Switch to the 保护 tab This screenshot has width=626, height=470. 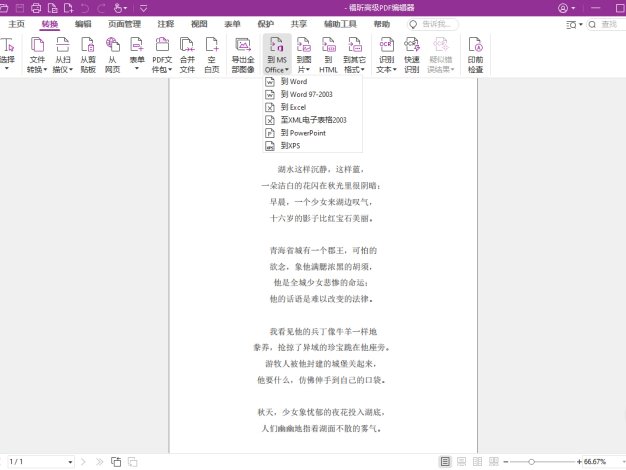coord(265,24)
